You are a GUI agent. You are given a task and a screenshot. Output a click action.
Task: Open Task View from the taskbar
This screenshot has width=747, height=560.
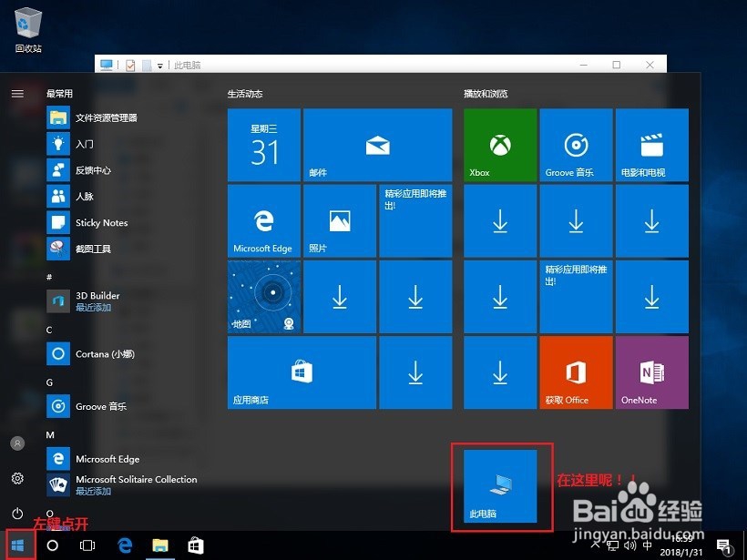click(x=87, y=545)
